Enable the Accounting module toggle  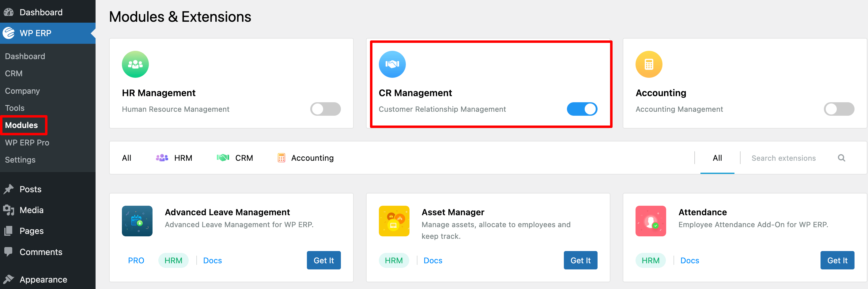pyautogui.click(x=839, y=109)
